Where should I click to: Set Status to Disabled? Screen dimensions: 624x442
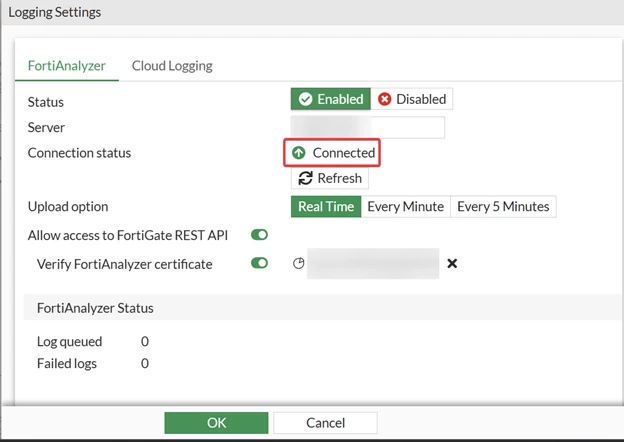pos(412,99)
